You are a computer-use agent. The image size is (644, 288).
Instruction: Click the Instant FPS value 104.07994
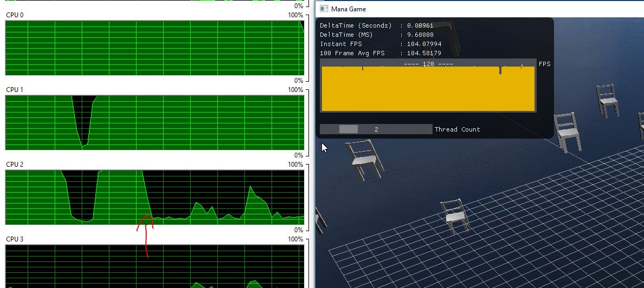tap(424, 44)
